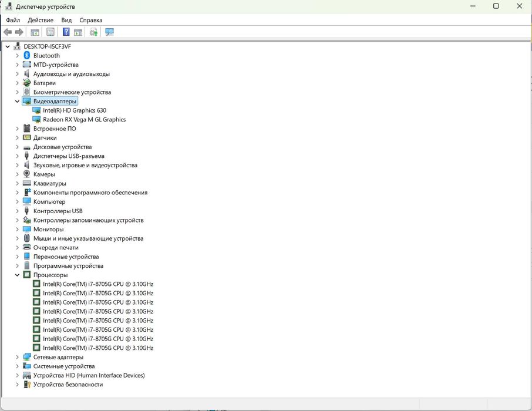Click the battery icon next to Батареи
Screen dimensions: 532x411
[27, 83]
